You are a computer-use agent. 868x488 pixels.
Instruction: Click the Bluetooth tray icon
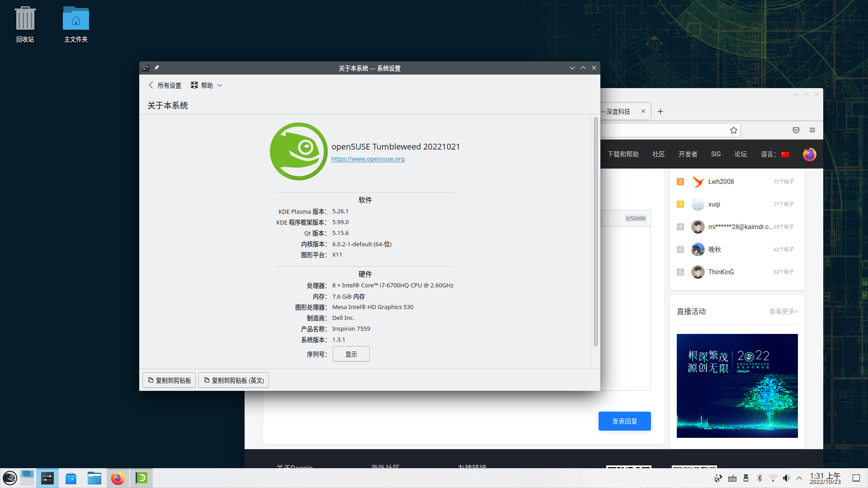coord(759,478)
